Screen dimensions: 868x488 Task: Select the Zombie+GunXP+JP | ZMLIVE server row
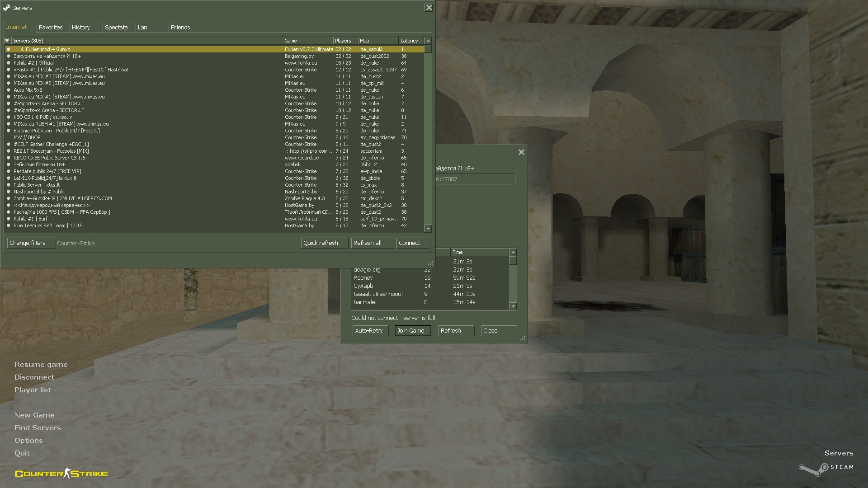pyautogui.click(x=215, y=198)
